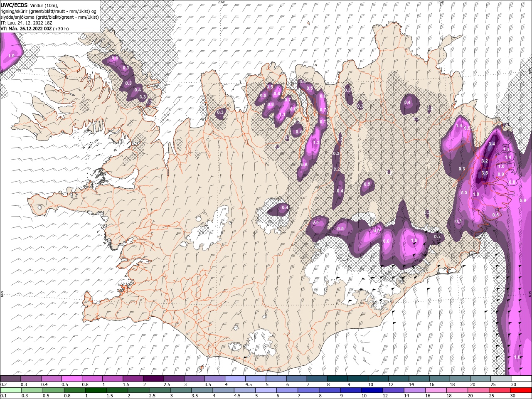This screenshot has width=532, height=399.
Task: Pick dark blue lower legend swatch labeled 10
Action: click(x=372, y=390)
